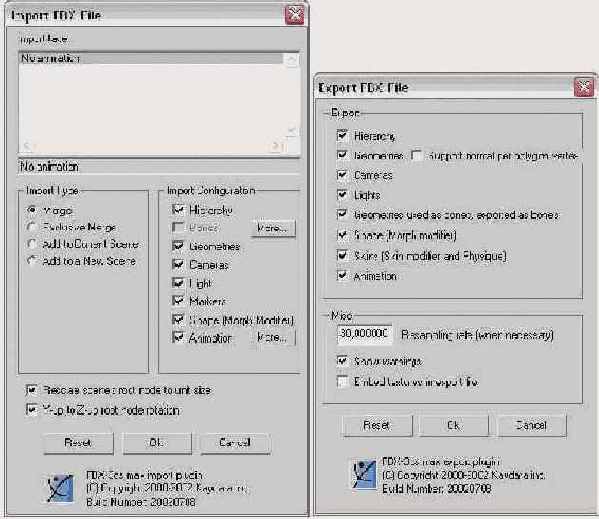
Task: Click Ok in the export dialog
Action: point(454,425)
